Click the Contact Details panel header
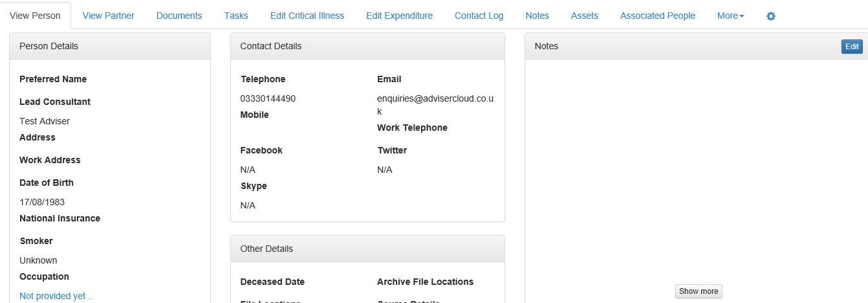 (367, 47)
